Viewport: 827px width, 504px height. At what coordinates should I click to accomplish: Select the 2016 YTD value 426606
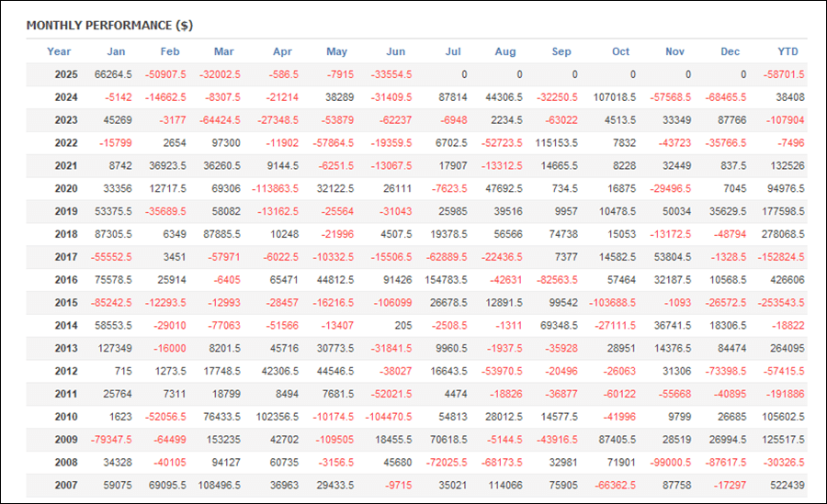(x=787, y=280)
